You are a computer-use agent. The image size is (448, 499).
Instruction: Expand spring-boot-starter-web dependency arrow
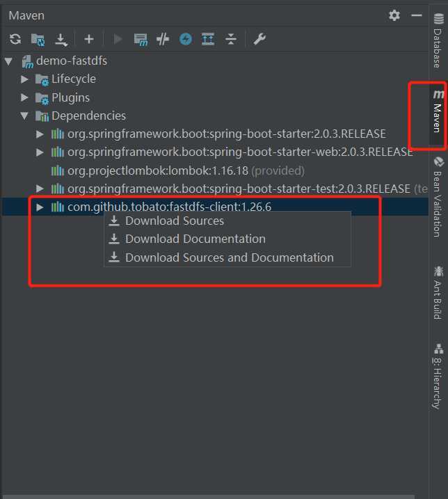[40, 152]
